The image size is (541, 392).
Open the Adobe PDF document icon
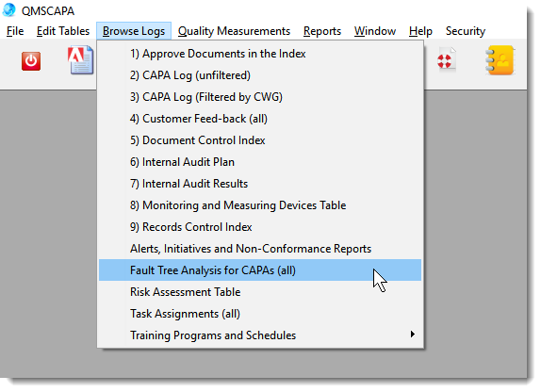tap(81, 60)
